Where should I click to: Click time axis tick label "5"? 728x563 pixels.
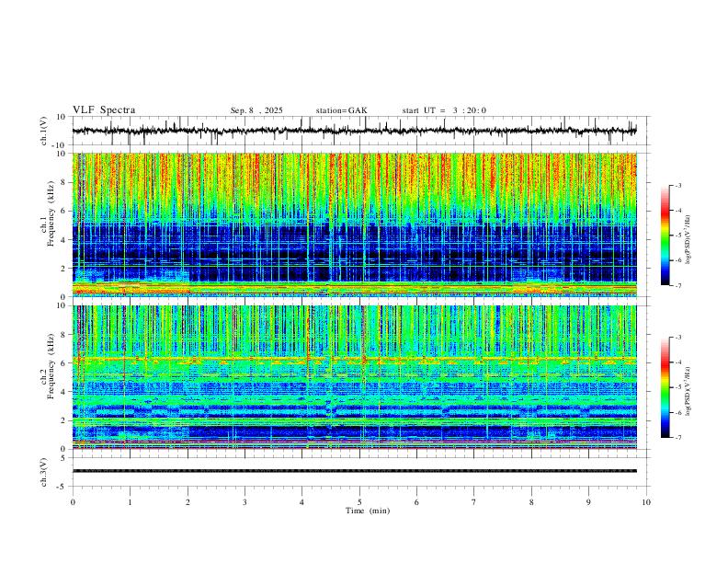pos(359,502)
